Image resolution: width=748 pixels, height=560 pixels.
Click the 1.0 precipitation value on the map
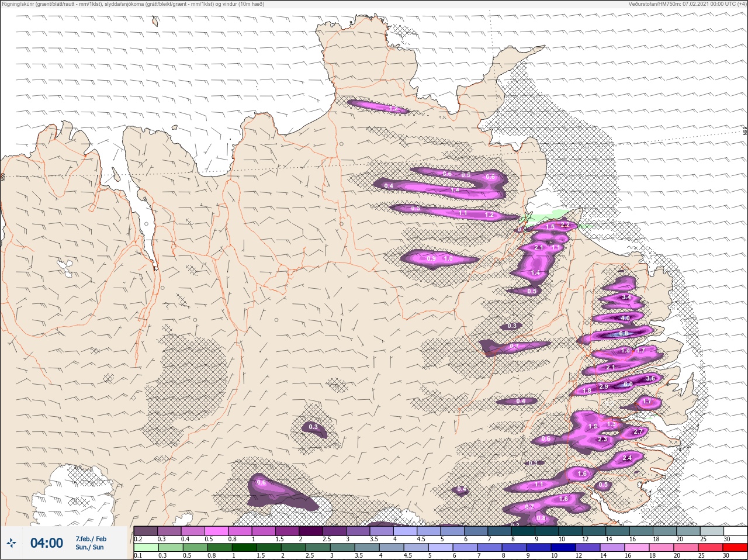coord(448,258)
